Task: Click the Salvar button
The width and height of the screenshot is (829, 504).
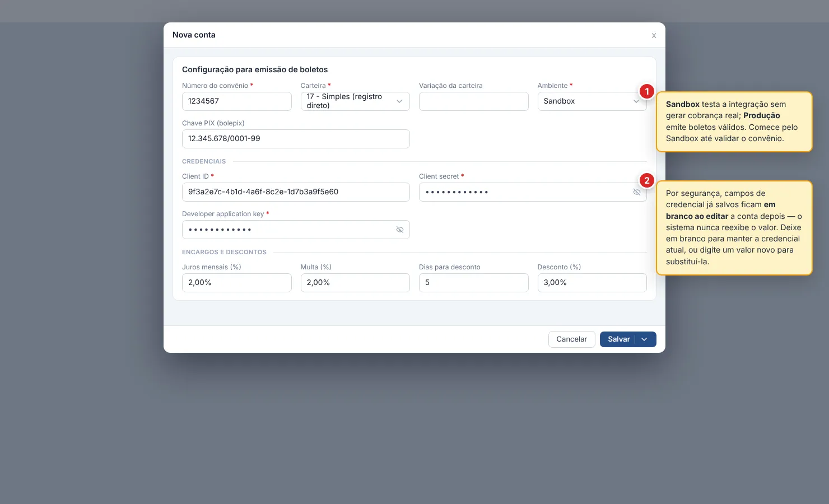Action: 618,339
